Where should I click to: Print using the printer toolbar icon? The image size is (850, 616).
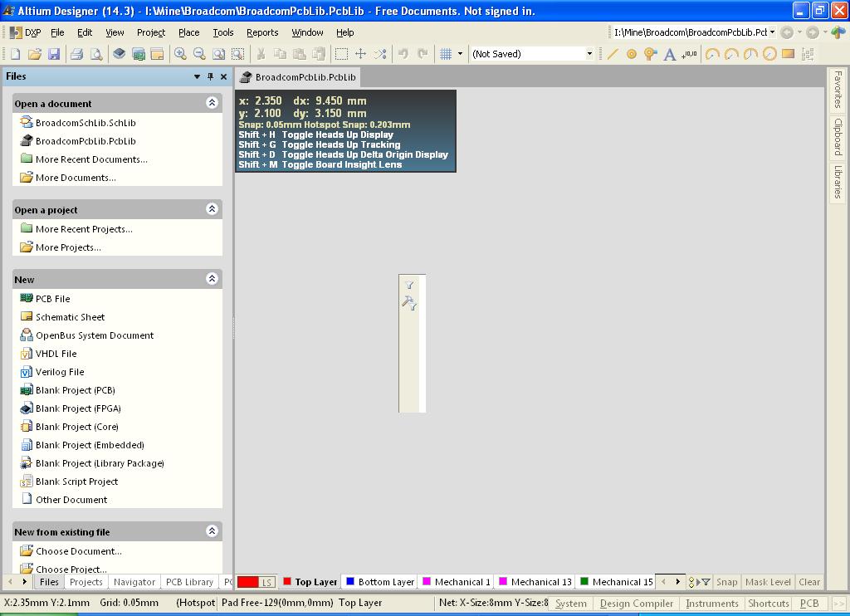(77, 54)
